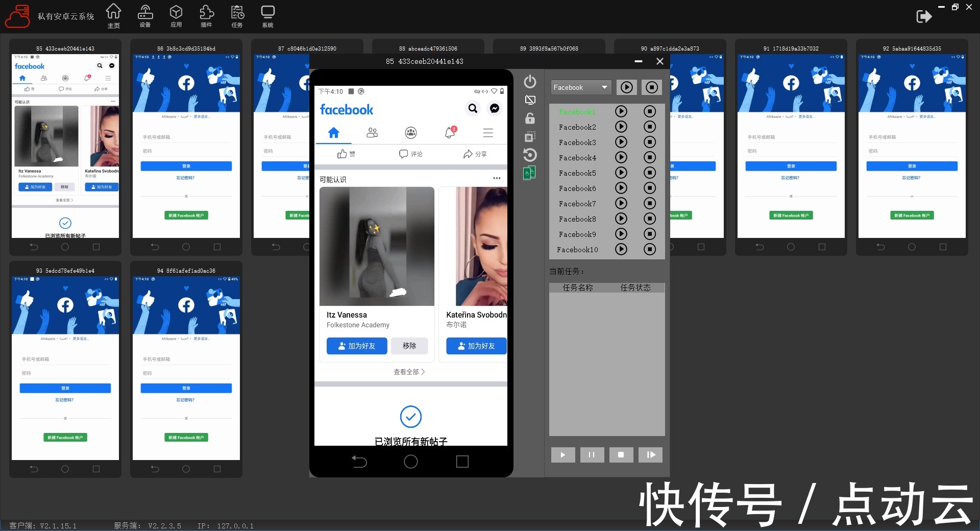
Task: Click the task step-forward button at panel bottom
Action: pos(651,455)
